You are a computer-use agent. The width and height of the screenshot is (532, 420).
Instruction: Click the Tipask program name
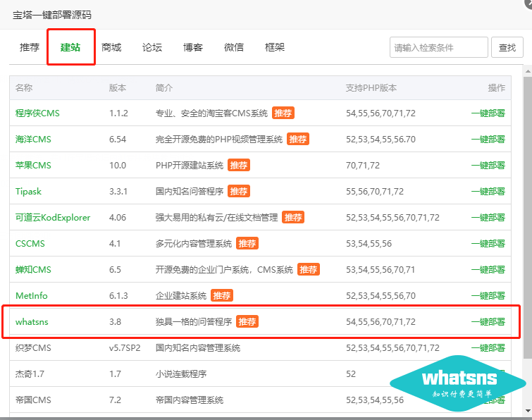[x=29, y=192]
